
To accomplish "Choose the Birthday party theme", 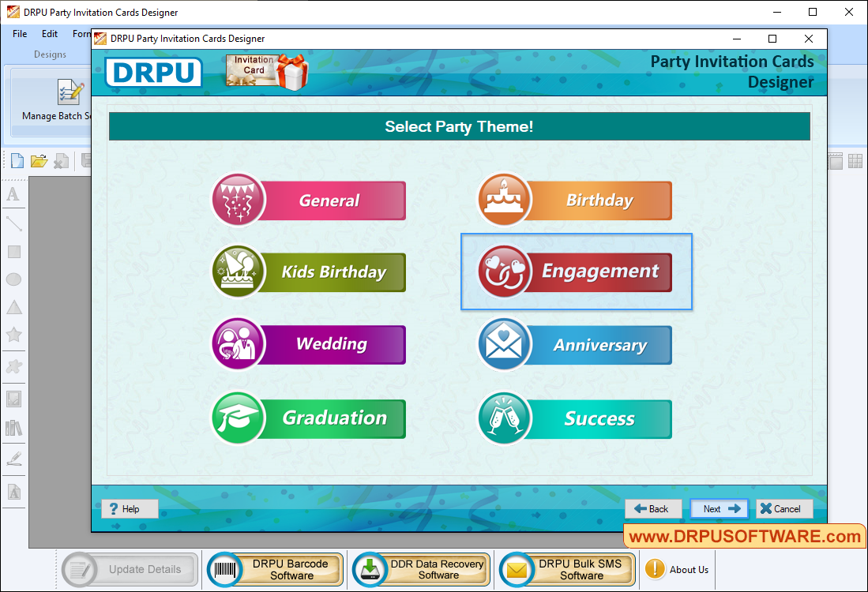I will [x=576, y=200].
